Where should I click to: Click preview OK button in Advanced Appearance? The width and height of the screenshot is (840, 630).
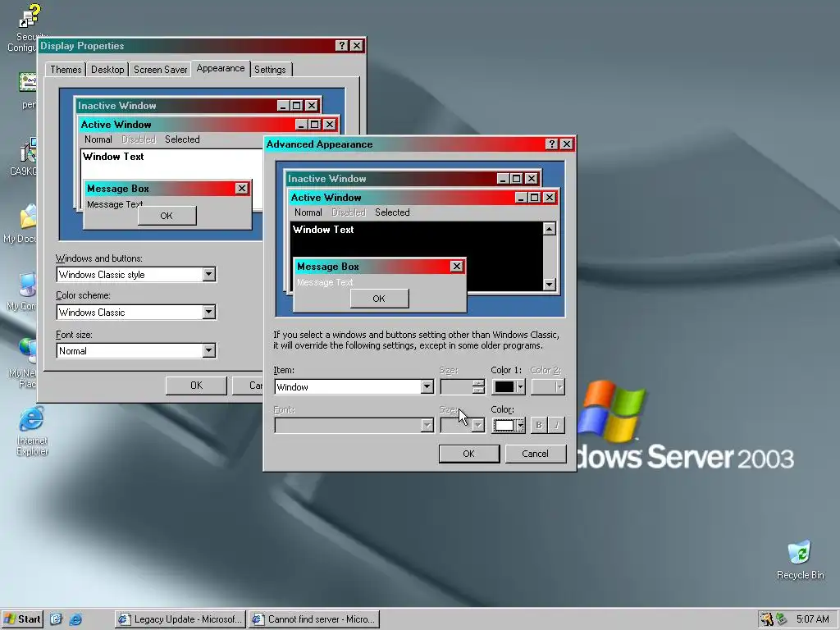click(379, 299)
